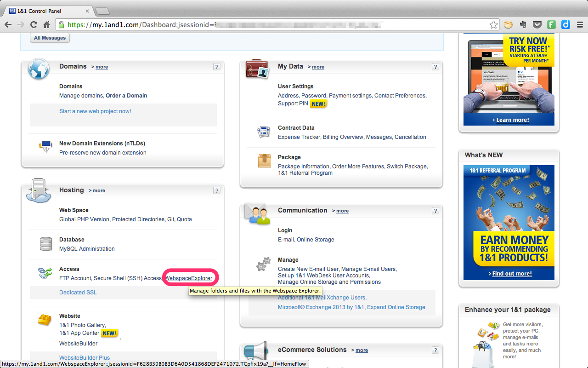588x368 pixels.
Task: Click the Database cylinder icon
Action: (x=46, y=244)
